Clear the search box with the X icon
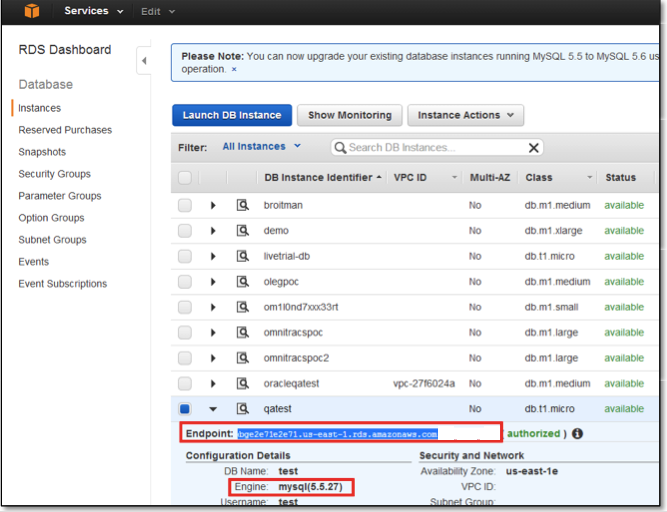Screen dimensions: 667x512 pyautogui.click(x=533, y=148)
